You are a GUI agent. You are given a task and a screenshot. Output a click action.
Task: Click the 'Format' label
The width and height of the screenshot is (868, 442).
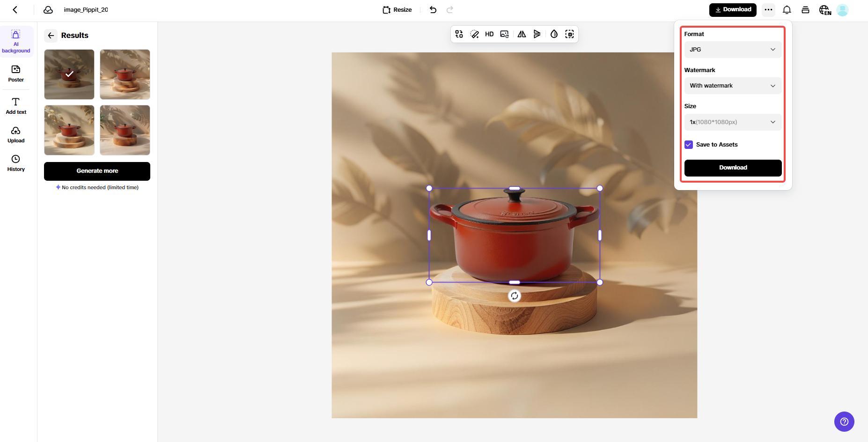(694, 34)
